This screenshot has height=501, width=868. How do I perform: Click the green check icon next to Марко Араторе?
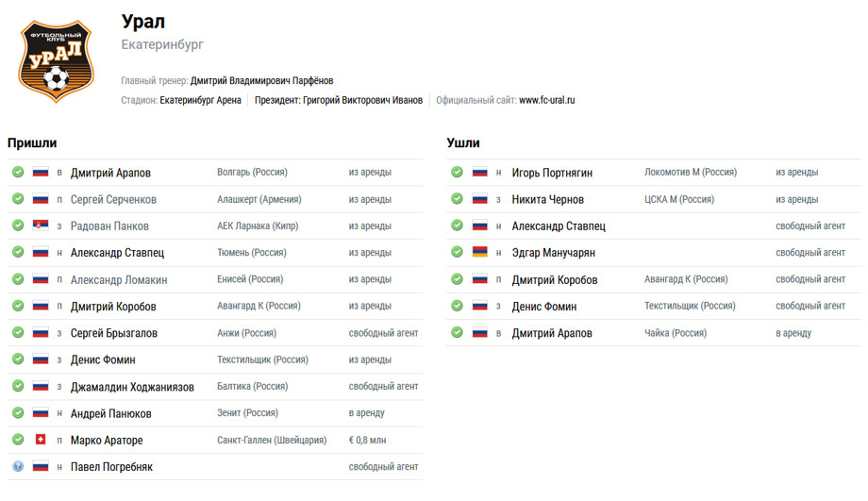tap(18, 439)
